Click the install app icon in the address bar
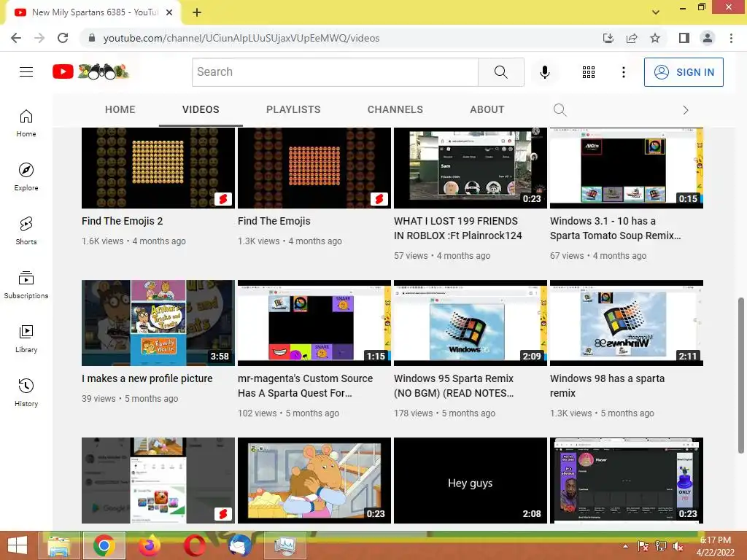This screenshot has height=560, width=747. pyautogui.click(x=608, y=38)
